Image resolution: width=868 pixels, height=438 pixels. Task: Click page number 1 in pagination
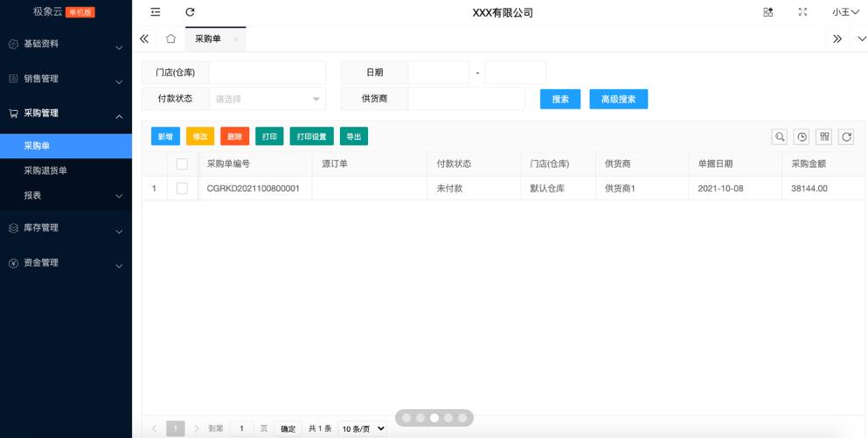tap(176, 428)
